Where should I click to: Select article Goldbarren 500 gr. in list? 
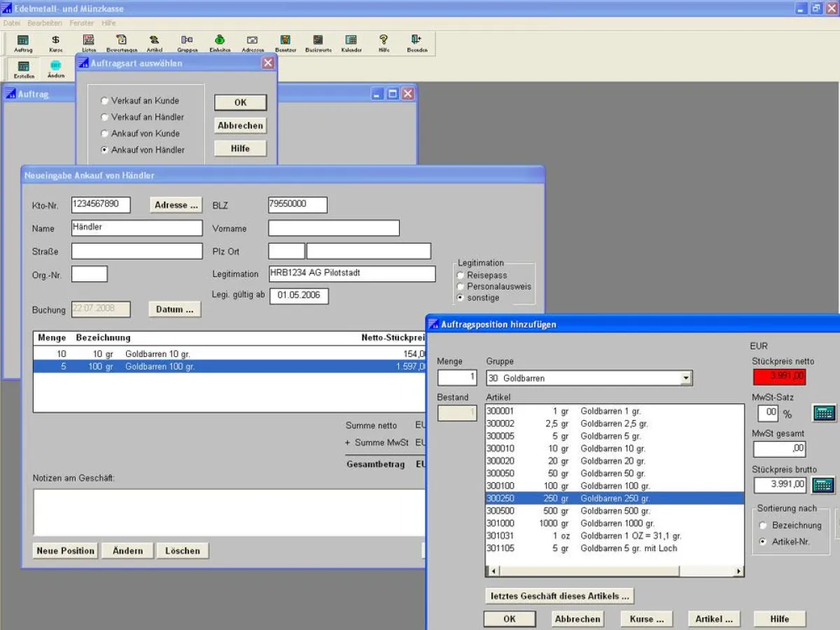tap(614, 511)
